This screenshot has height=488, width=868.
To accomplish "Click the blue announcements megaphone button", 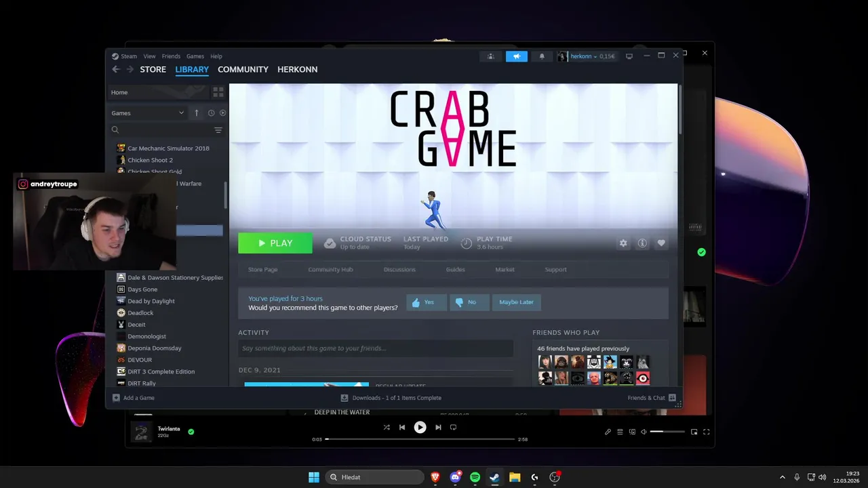I will [517, 56].
